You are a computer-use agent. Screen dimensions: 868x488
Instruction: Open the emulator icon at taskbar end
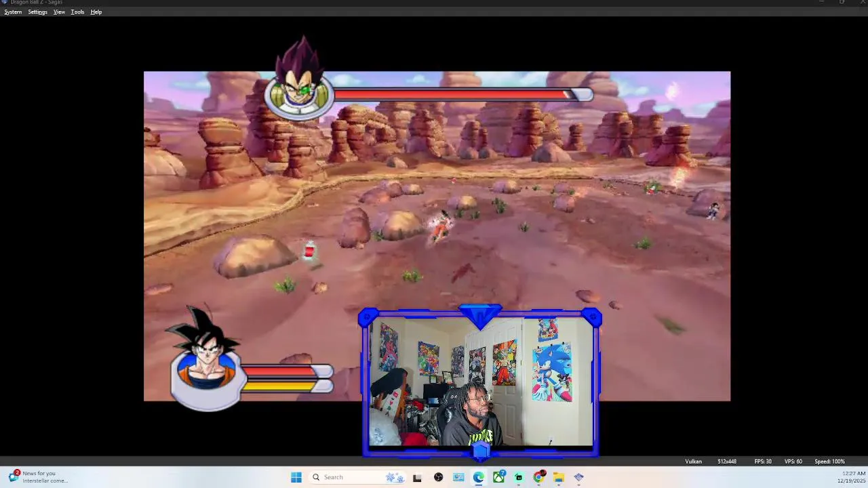[578, 477]
